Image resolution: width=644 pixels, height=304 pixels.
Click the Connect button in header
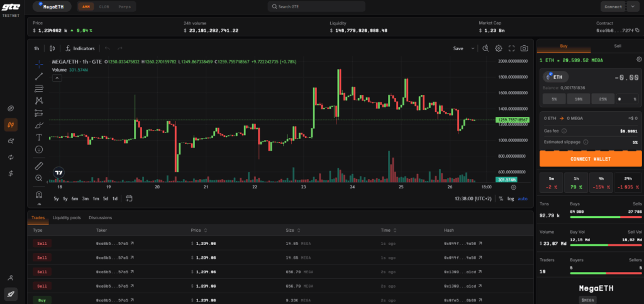pos(613,6)
